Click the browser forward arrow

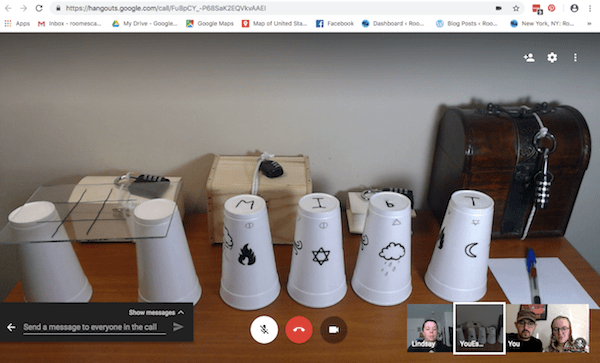[24, 8]
